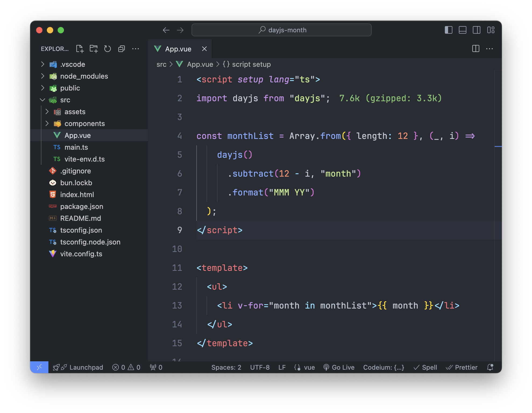This screenshot has height=413, width=532.
Task: Open errors and warnings count in status bar
Action: [126, 367]
